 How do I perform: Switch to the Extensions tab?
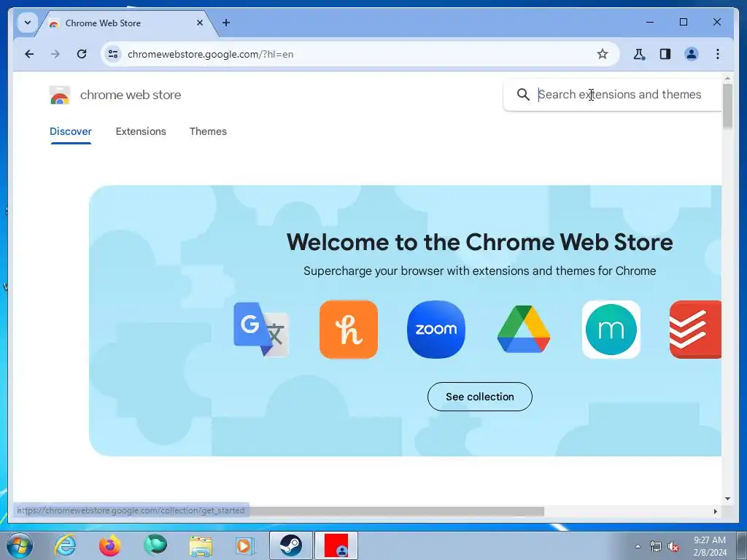pyautogui.click(x=141, y=131)
